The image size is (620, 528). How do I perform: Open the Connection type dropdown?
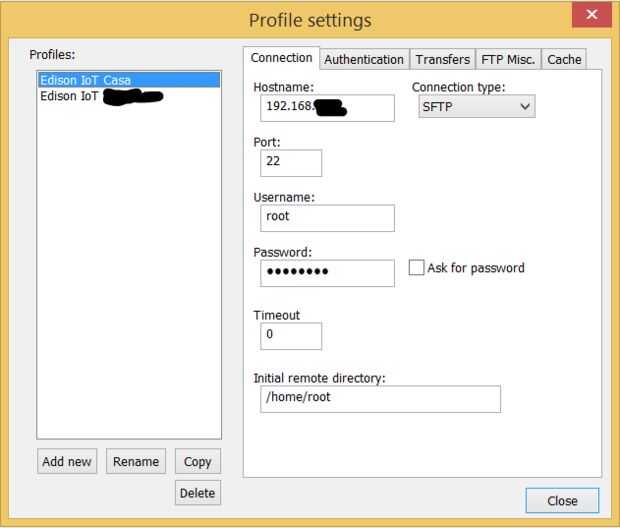point(476,106)
